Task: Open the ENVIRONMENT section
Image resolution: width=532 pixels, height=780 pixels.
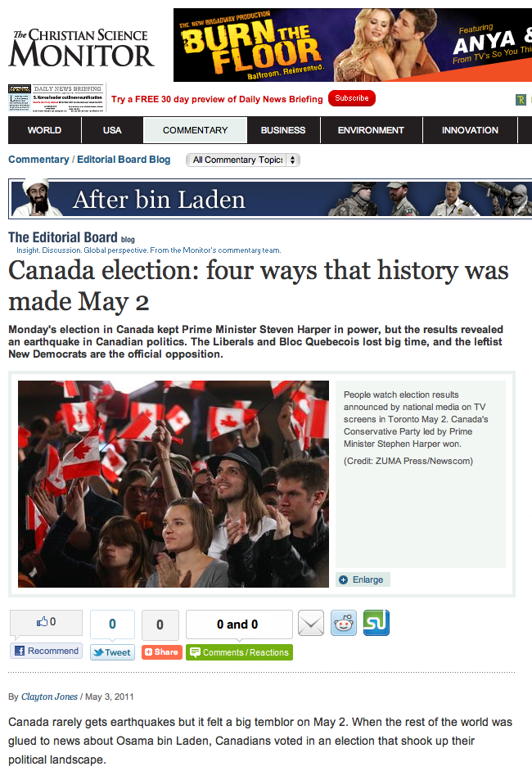Action: (371, 130)
